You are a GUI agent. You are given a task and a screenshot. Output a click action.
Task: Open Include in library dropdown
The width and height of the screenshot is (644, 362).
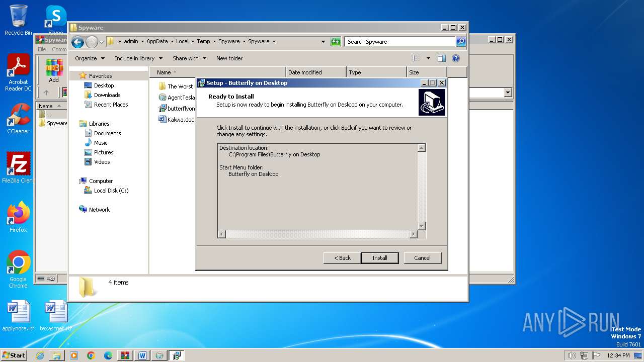click(x=139, y=58)
